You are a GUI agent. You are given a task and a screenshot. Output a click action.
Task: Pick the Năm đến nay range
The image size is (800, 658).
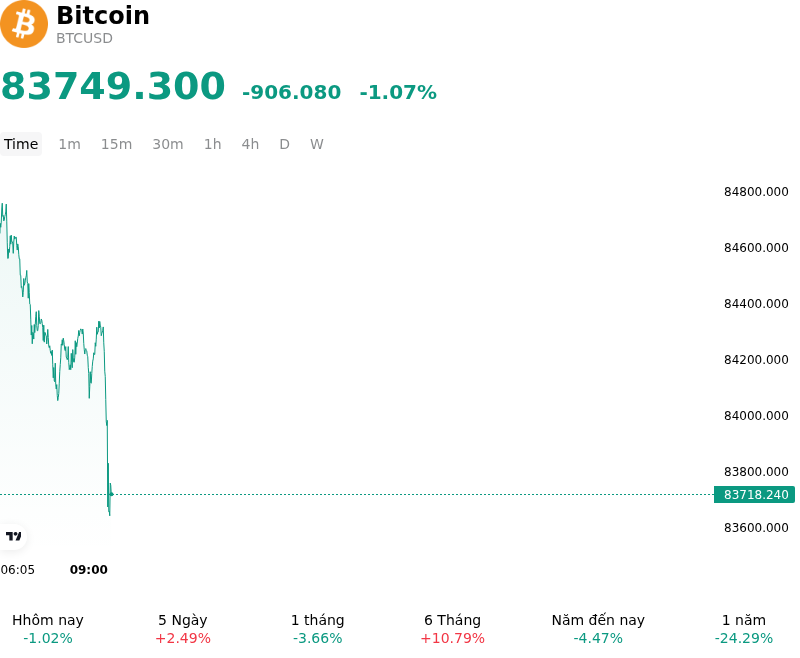[598, 629]
